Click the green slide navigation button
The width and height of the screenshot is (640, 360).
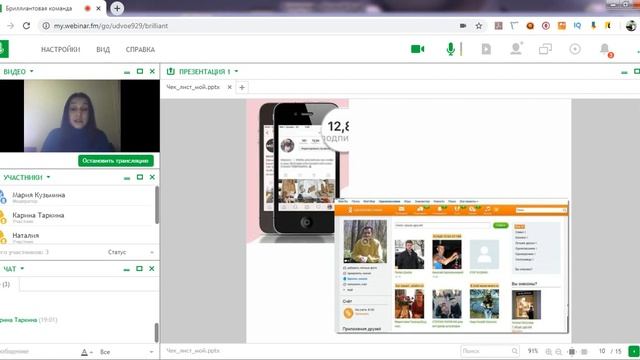tap(633, 351)
